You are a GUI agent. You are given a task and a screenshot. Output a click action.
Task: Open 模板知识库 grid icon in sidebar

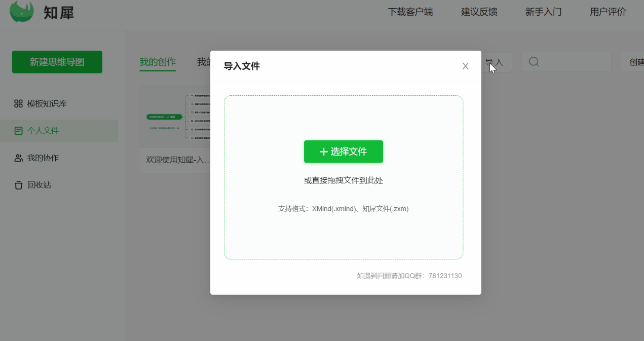[x=18, y=104]
